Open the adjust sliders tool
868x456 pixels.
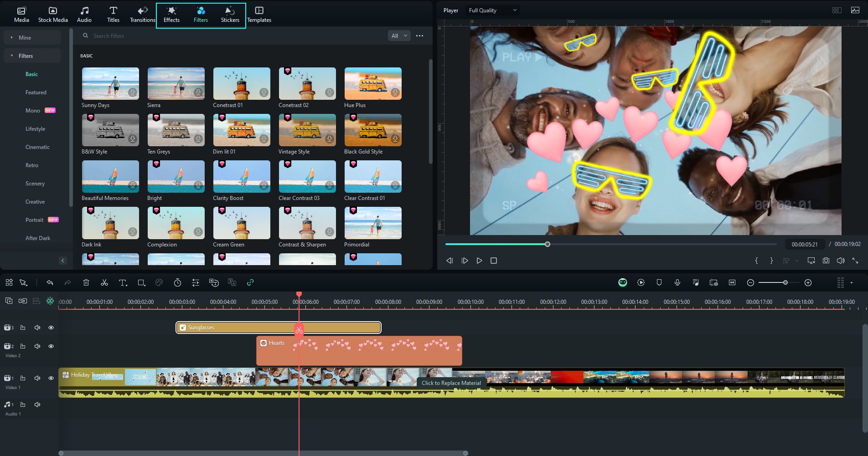pos(196,282)
